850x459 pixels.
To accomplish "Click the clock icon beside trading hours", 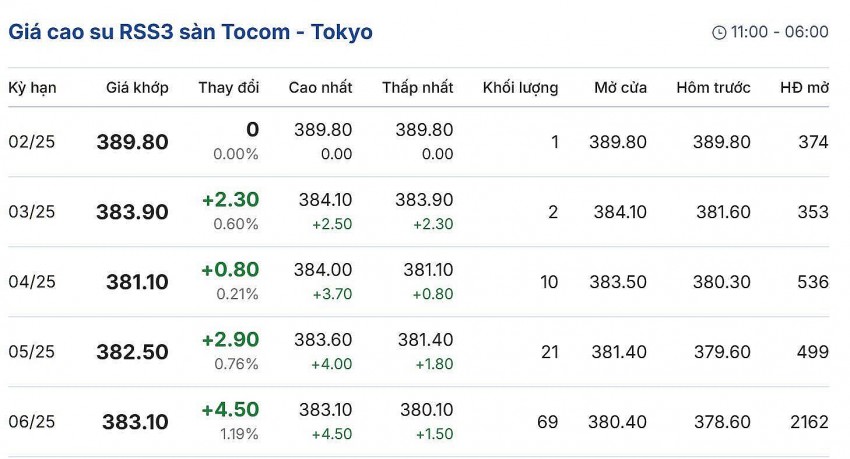I will click(x=719, y=33).
